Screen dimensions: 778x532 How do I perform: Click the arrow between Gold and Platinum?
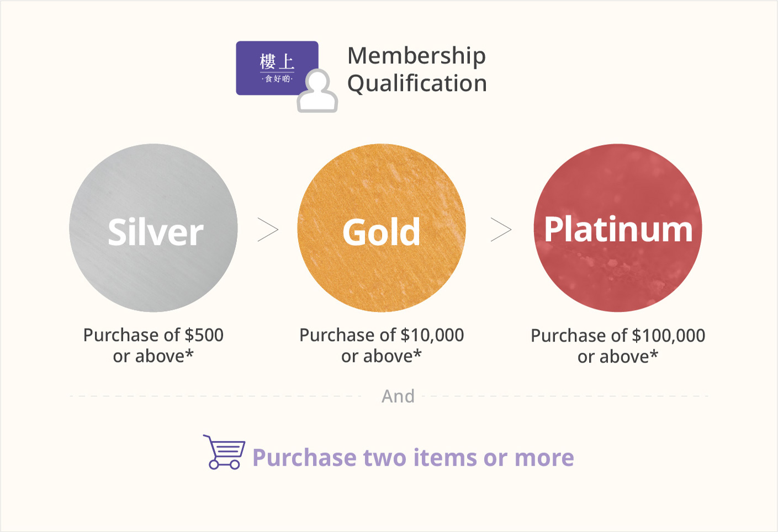501,230
